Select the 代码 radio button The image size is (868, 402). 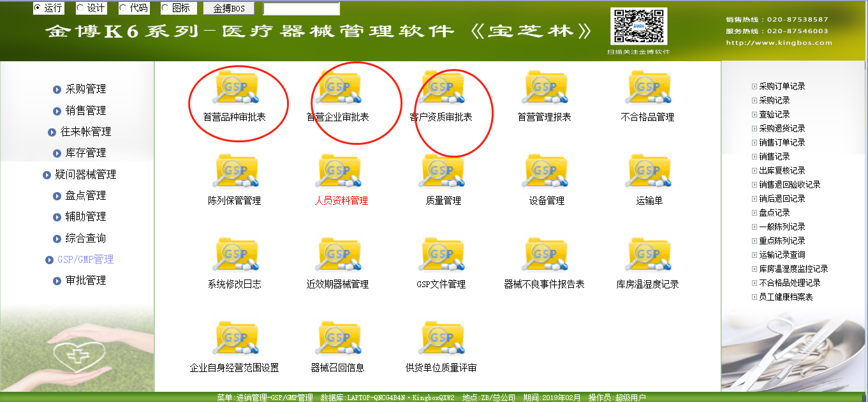[123, 8]
